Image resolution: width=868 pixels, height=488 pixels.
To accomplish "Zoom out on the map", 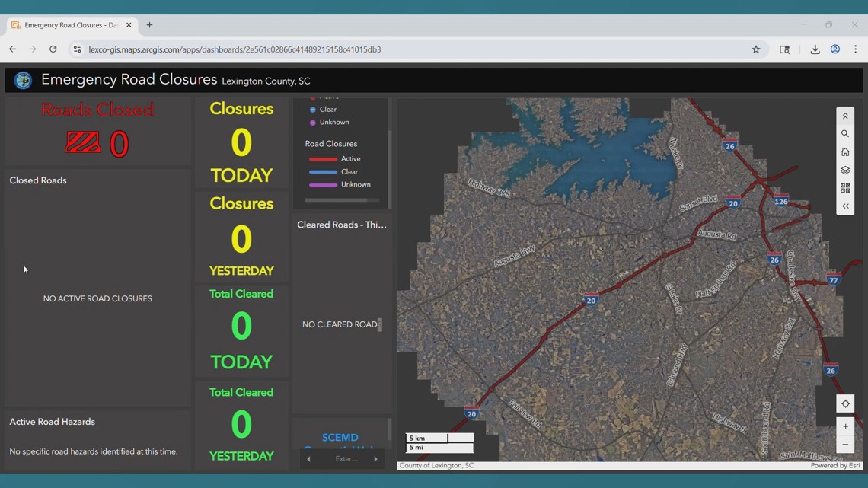I will (x=845, y=445).
